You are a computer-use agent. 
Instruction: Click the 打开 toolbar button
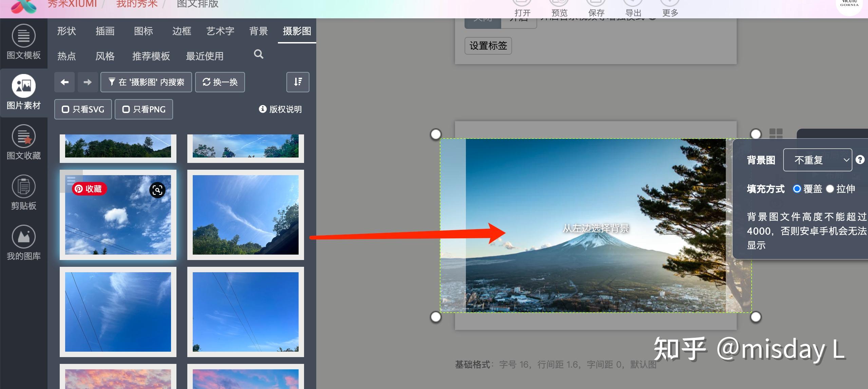[x=522, y=8]
